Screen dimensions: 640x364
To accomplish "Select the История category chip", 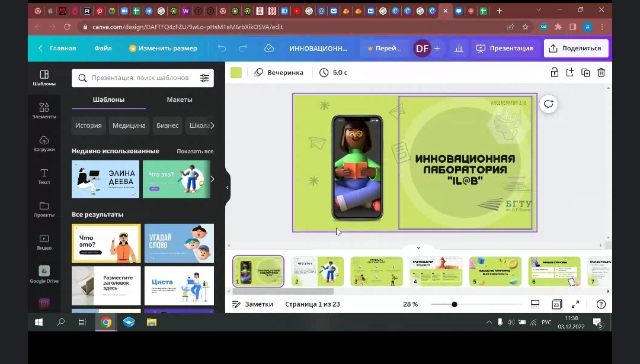I will [88, 125].
